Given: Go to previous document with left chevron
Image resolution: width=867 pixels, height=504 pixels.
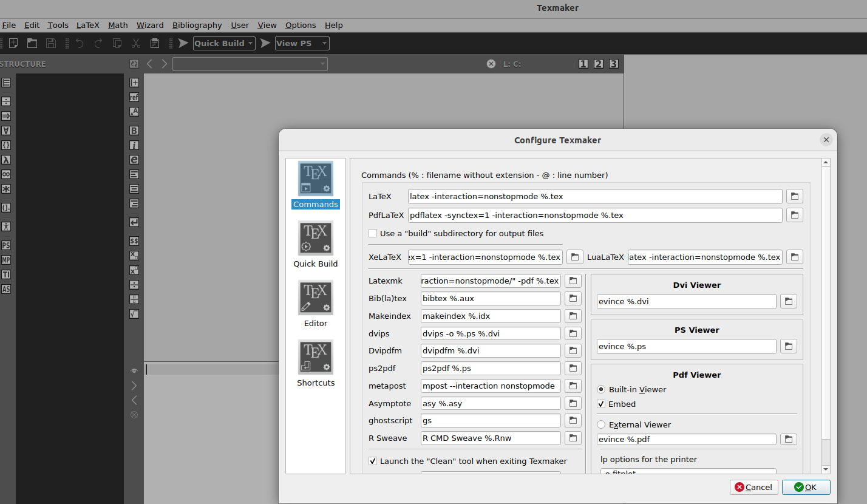Looking at the screenshot, I should tap(149, 64).
